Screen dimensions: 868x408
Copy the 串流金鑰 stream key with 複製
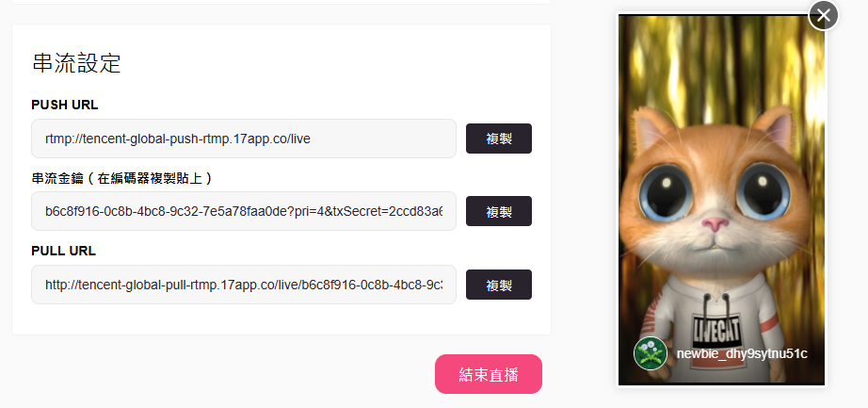pyautogui.click(x=499, y=211)
